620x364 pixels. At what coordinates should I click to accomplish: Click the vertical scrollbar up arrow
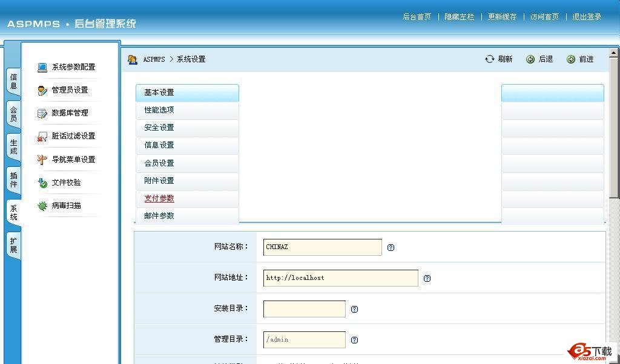pyautogui.click(x=614, y=53)
